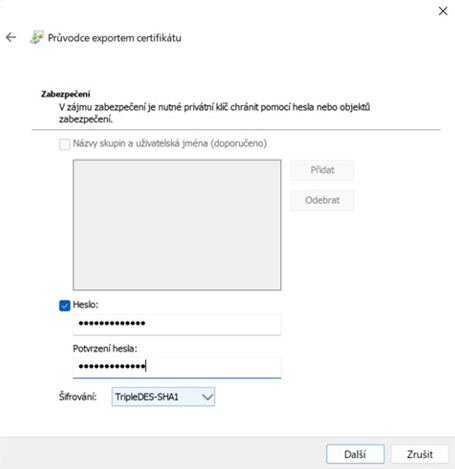Image resolution: width=455 pixels, height=469 pixels.
Task: Close the wizard with the X icon
Action: click(443, 11)
